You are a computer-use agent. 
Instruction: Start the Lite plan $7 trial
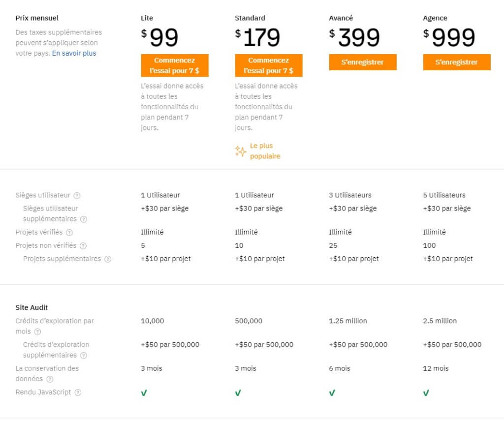[175, 65]
